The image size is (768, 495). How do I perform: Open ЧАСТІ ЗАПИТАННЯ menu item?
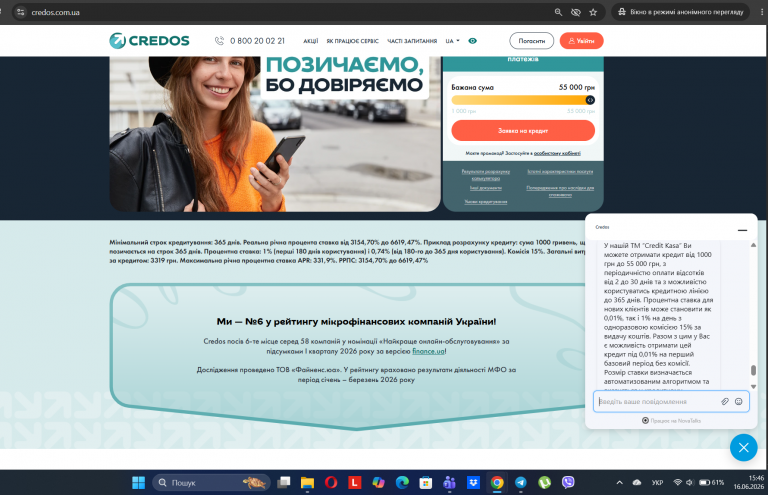tap(412, 41)
